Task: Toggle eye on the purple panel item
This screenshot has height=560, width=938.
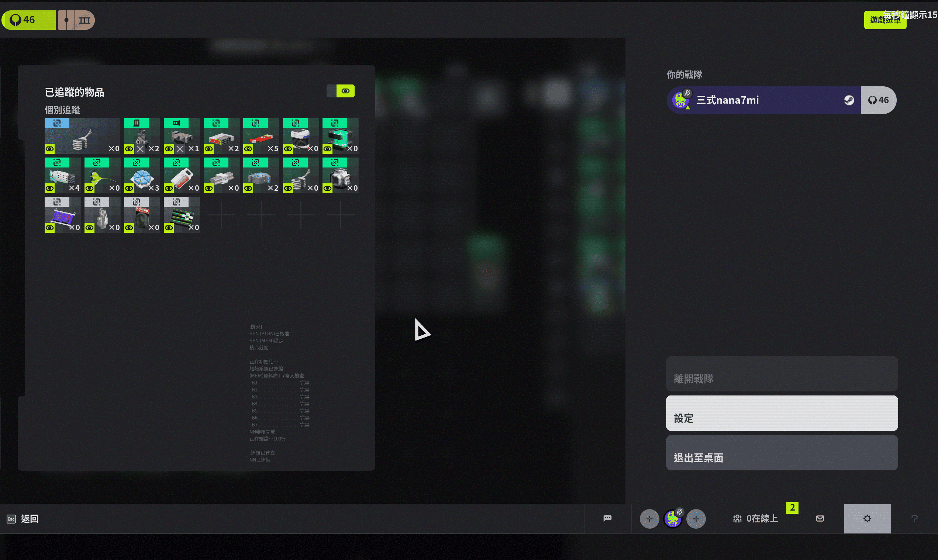Action: 49,228
